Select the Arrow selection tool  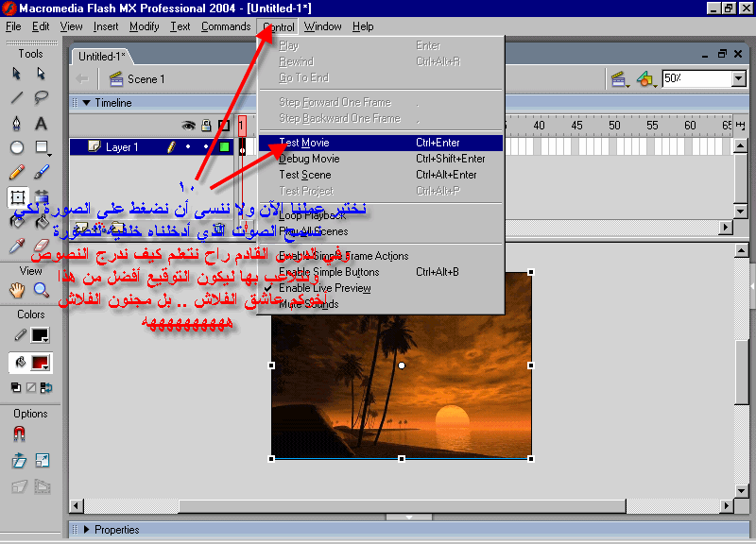17,74
